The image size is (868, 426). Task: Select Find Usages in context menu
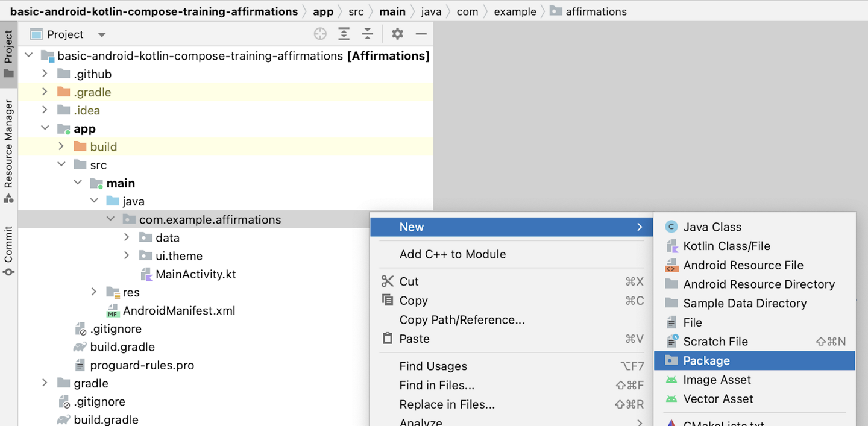point(433,366)
